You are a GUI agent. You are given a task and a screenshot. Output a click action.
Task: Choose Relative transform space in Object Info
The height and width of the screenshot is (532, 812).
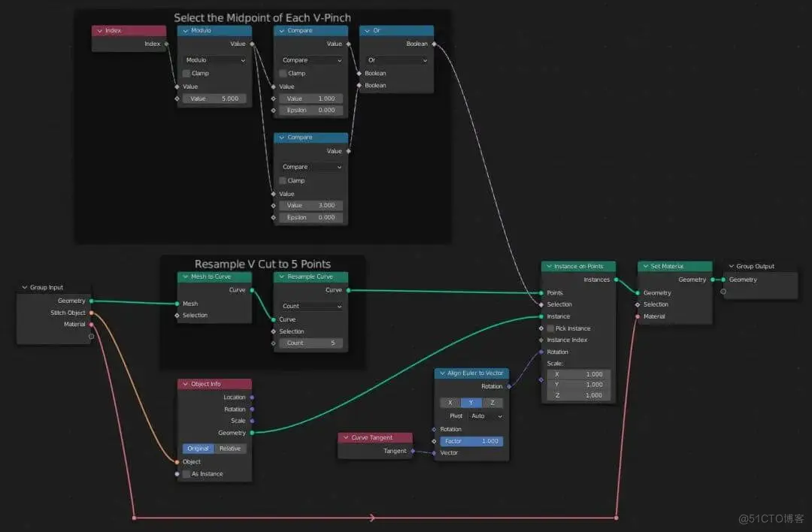[231, 449]
